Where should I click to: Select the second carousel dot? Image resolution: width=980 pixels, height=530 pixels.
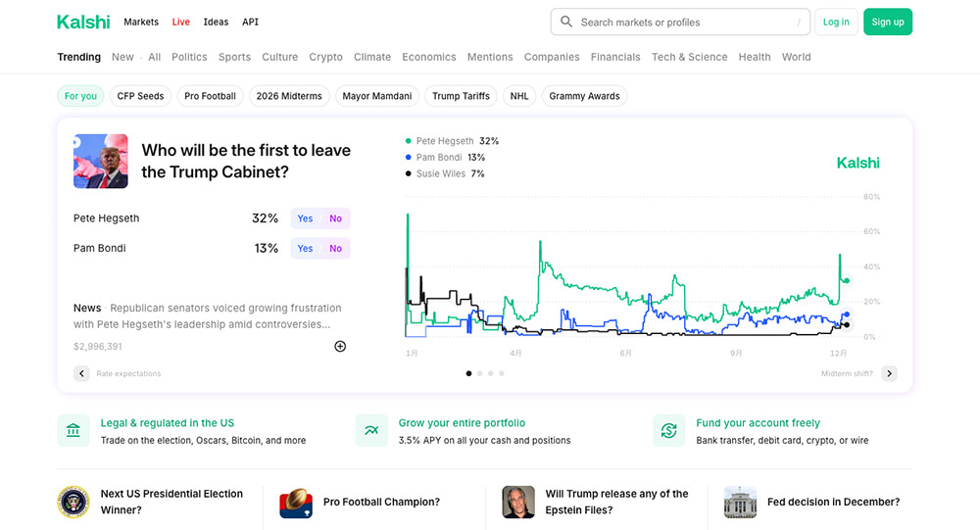pos(480,374)
